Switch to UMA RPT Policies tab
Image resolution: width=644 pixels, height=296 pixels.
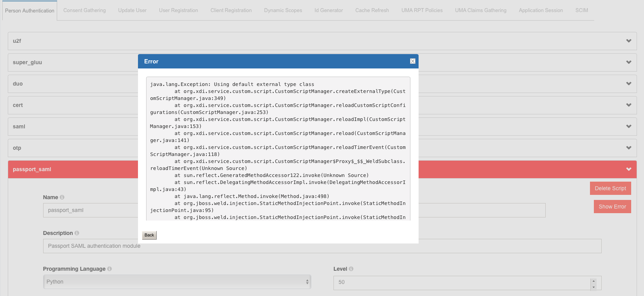(422, 10)
